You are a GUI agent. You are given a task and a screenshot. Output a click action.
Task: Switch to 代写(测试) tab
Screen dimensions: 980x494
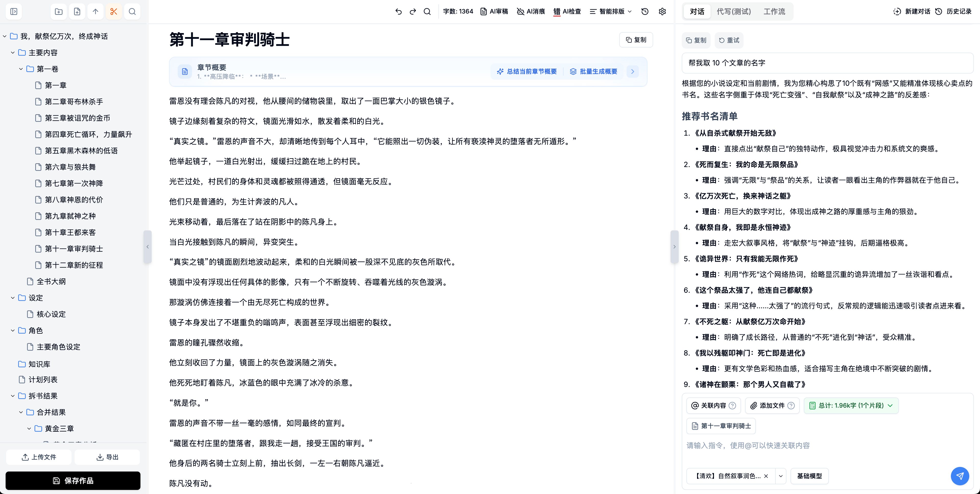pyautogui.click(x=734, y=11)
